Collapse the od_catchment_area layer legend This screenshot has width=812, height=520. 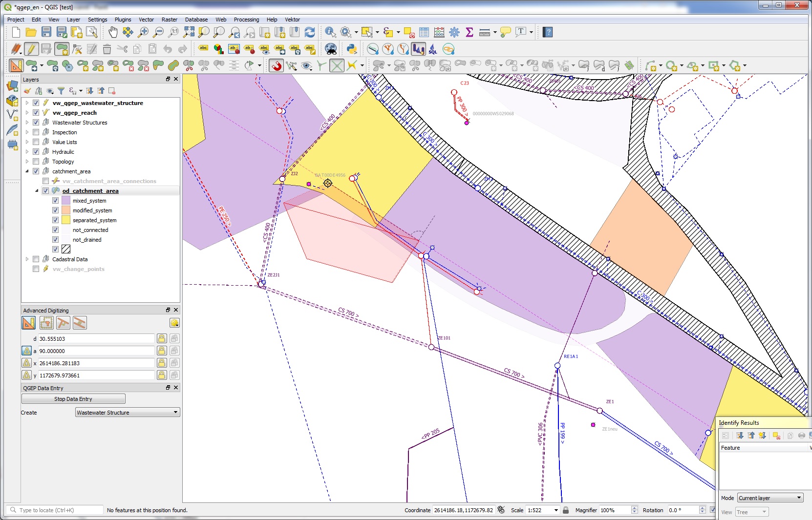click(x=37, y=191)
